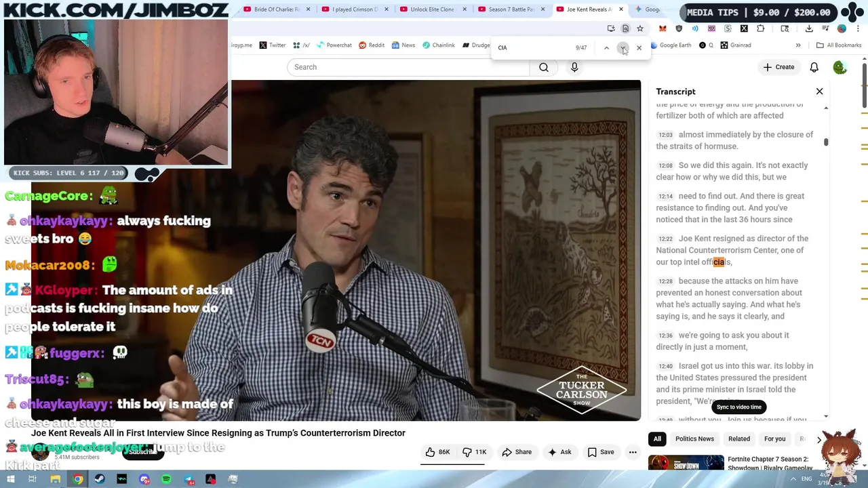Open Spotify from taskbar
The height and width of the screenshot is (488, 868).
166,479
